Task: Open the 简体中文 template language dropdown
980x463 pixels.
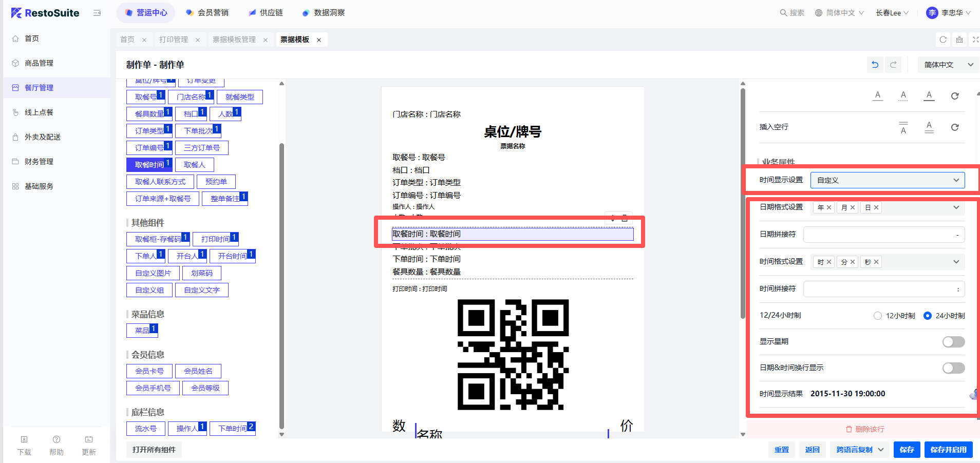Action: coord(948,65)
